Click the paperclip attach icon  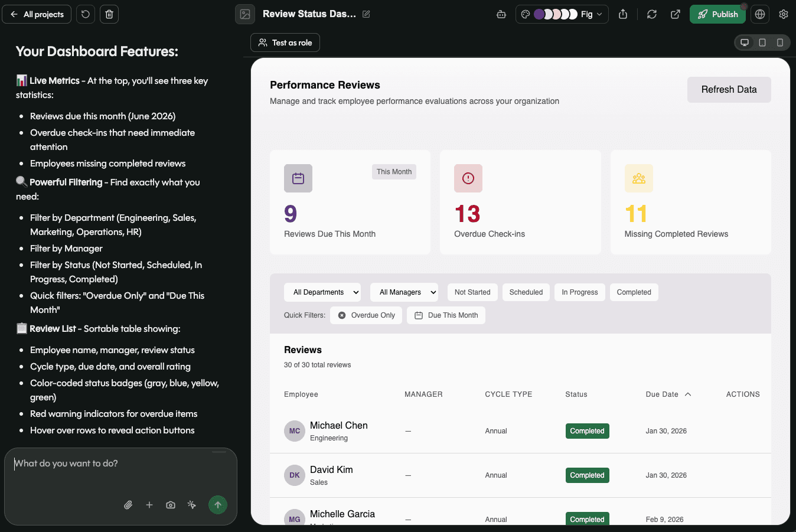pyautogui.click(x=128, y=505)
